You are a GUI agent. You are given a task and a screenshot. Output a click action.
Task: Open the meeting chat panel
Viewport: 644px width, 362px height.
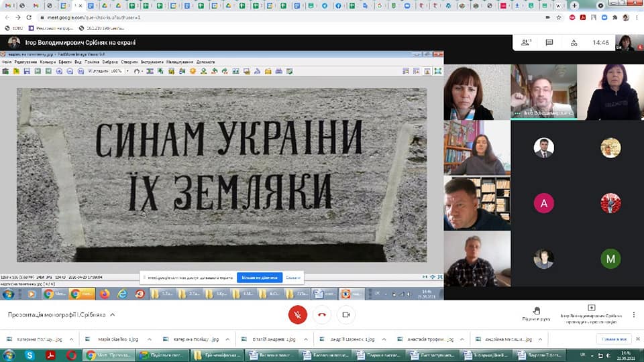549,42
